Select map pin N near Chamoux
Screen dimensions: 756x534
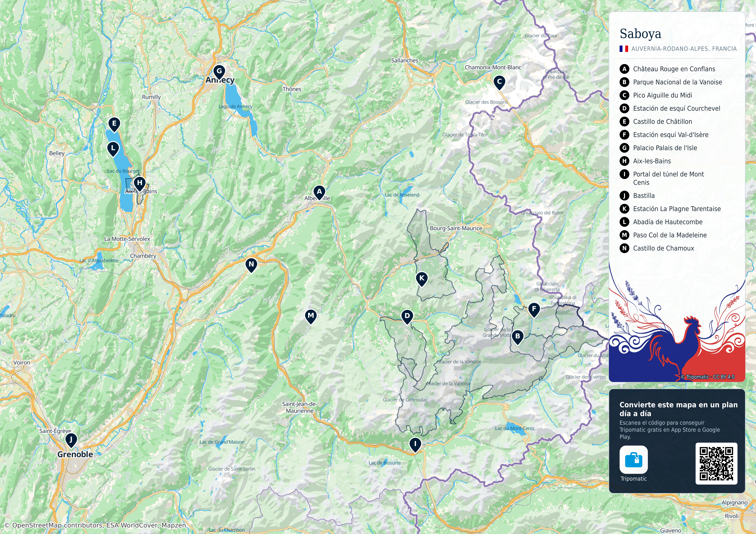click(x=251, y=266)
